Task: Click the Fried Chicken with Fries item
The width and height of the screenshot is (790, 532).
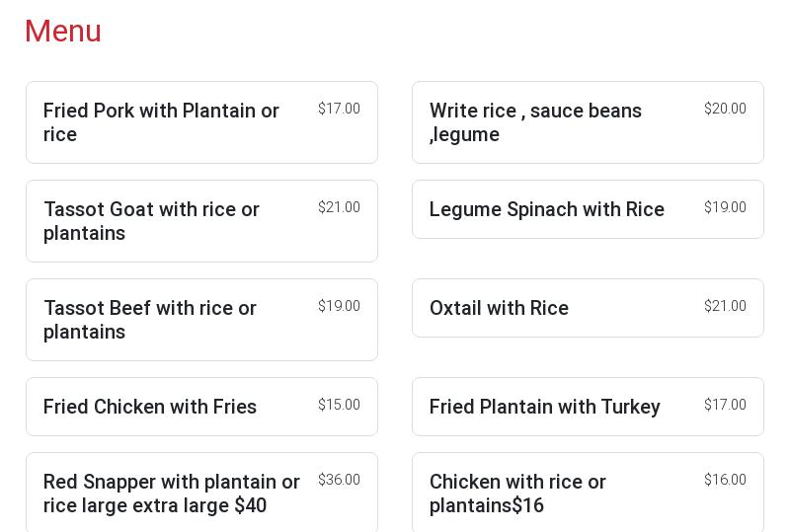Action: 150,407
